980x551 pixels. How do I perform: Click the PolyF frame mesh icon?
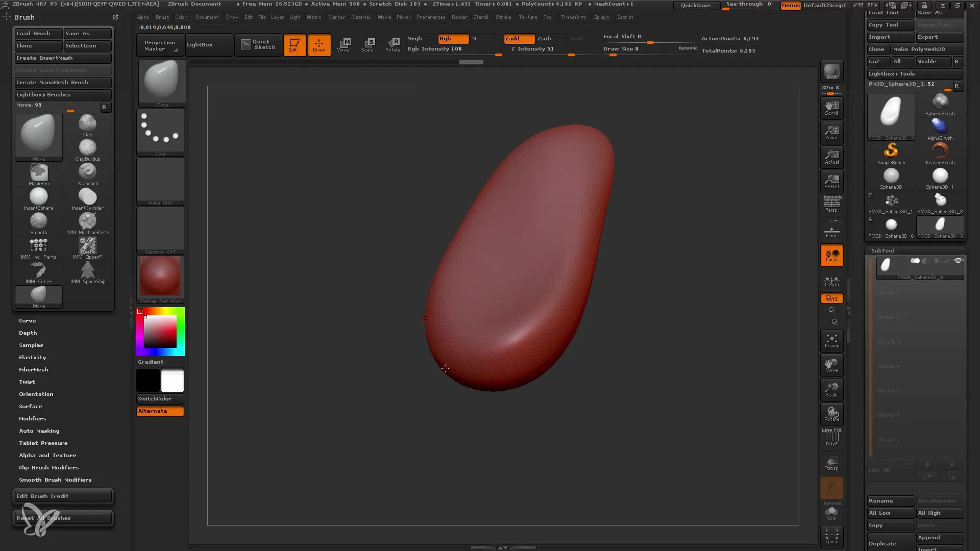click(832, 439)
